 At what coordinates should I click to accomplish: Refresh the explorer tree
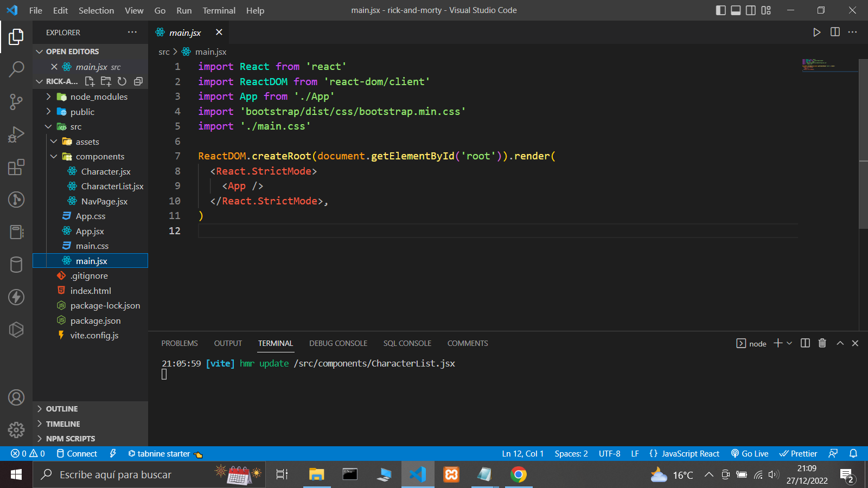click(x=122, y=81)
